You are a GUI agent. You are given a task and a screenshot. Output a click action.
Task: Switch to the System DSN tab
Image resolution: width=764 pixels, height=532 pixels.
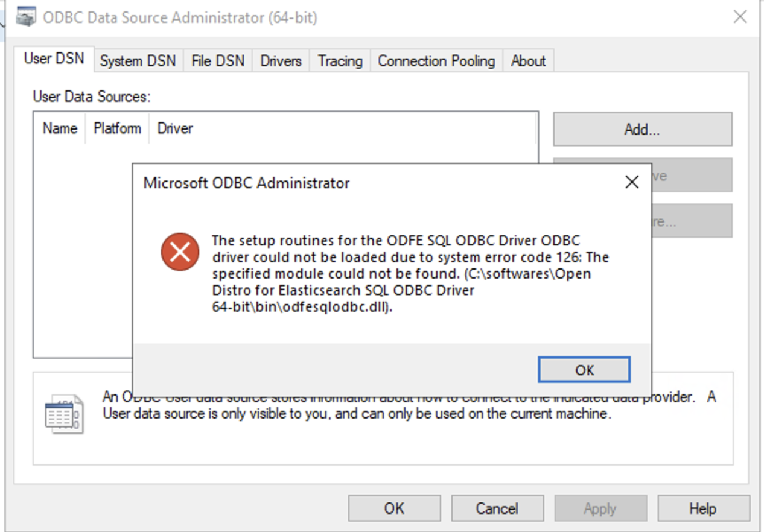click(137, 60)
